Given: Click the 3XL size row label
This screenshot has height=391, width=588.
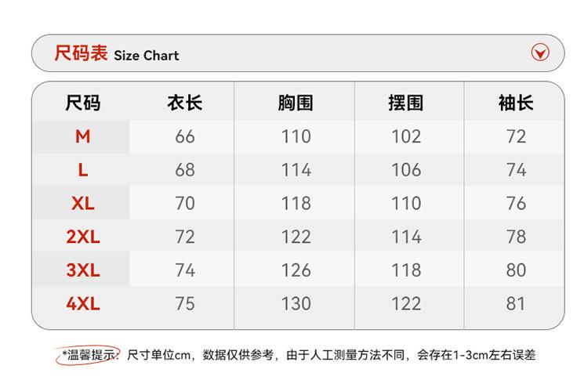Looking at the screenshot, I should coord(83,270).
